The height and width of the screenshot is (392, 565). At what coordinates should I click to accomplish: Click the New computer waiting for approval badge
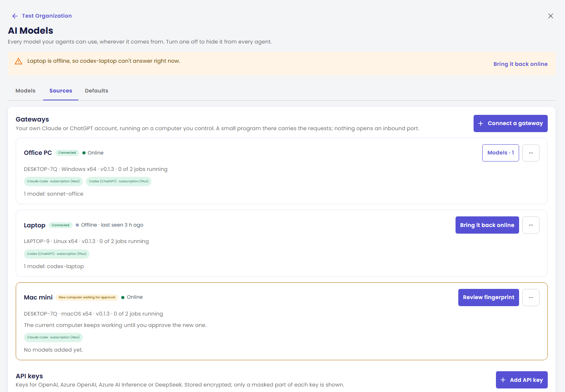click(87, 298)
